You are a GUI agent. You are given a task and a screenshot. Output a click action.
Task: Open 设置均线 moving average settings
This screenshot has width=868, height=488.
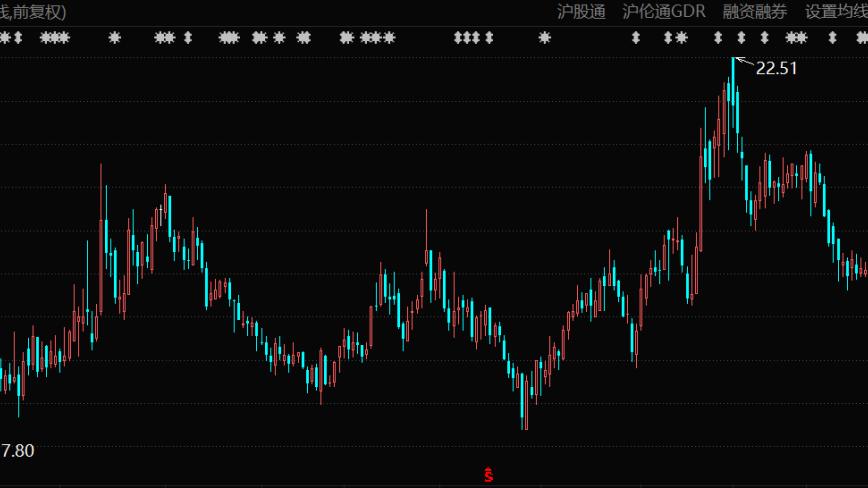point(836,12)
